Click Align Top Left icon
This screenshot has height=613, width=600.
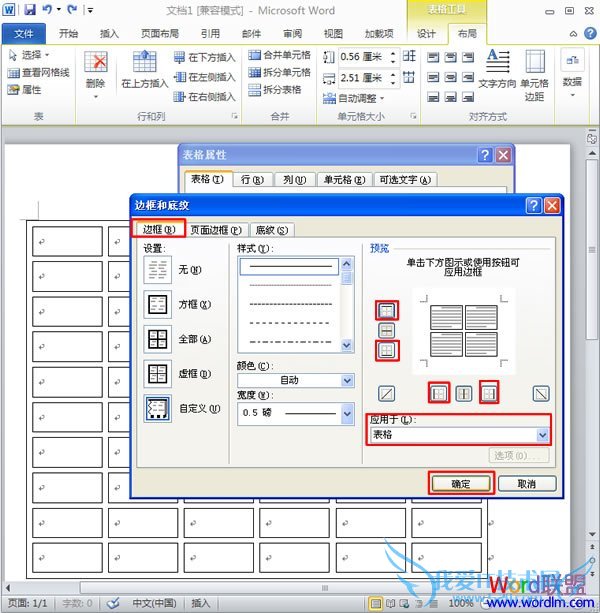pyautogui.click(x=433, y=58)
